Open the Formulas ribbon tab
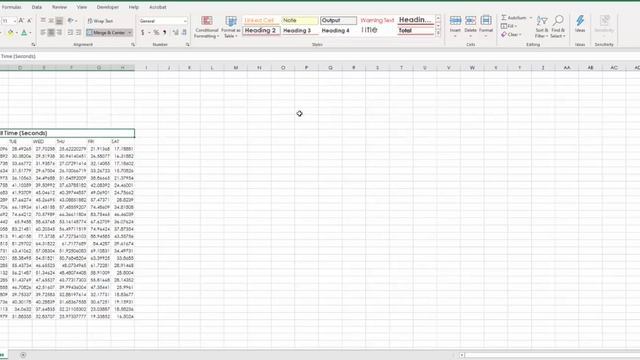This screenshot has height=360, width=640. [x=11, y=7]
